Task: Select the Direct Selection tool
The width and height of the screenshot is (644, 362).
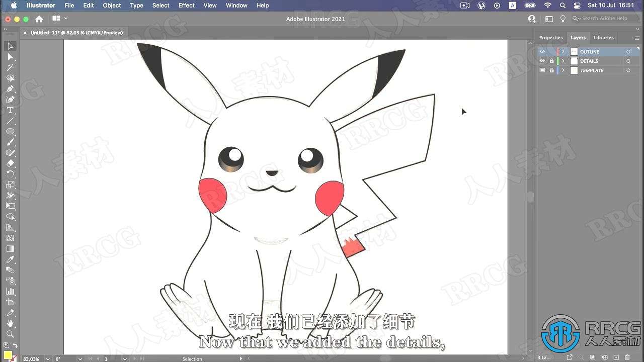Action: tap(10, 57)
